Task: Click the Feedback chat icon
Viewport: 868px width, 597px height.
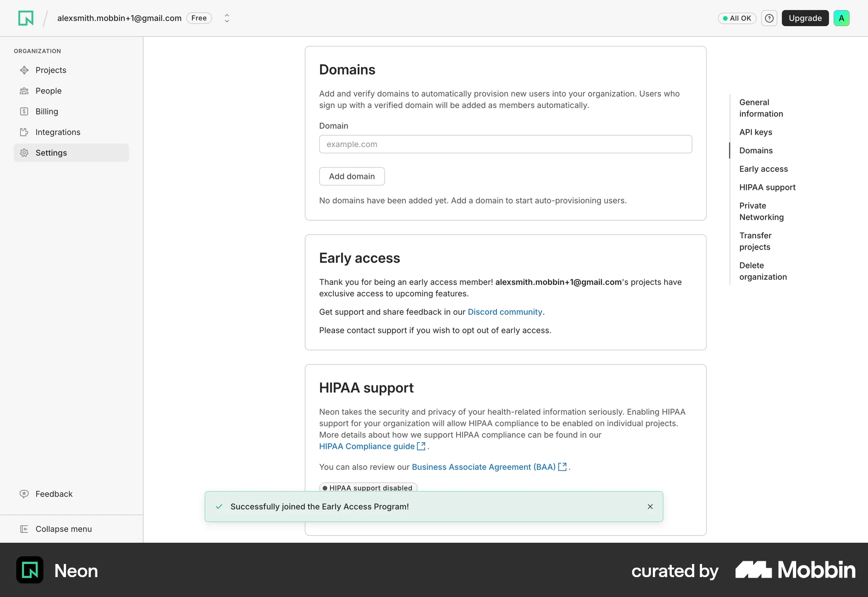Action: click(24, 494)
